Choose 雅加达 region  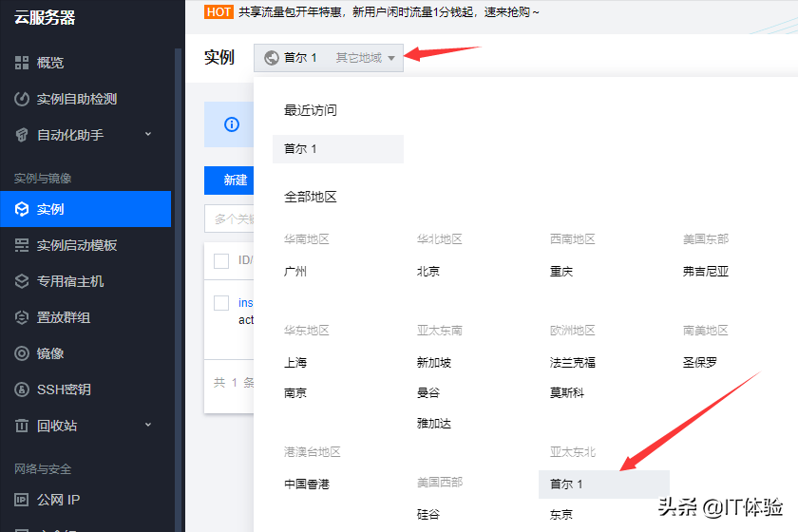coord(433,423)
